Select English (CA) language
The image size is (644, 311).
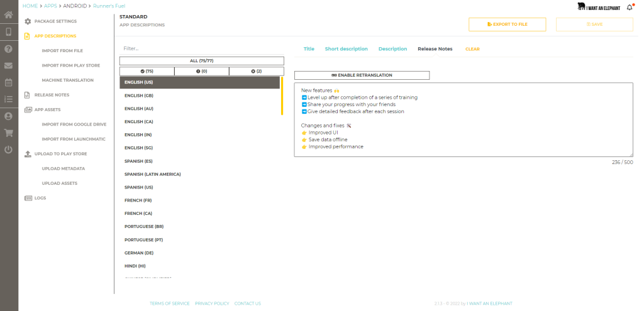point(199,122)
